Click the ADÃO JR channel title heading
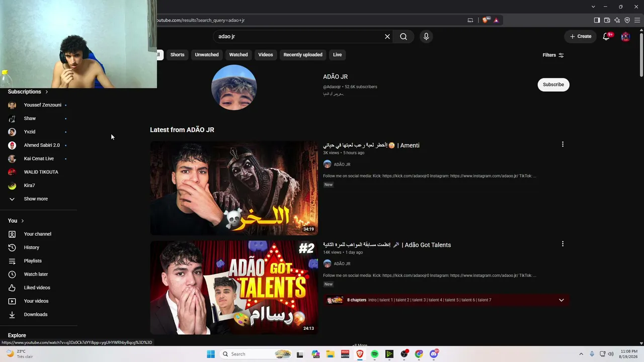The image size is (644, 362). click(335, 76)
